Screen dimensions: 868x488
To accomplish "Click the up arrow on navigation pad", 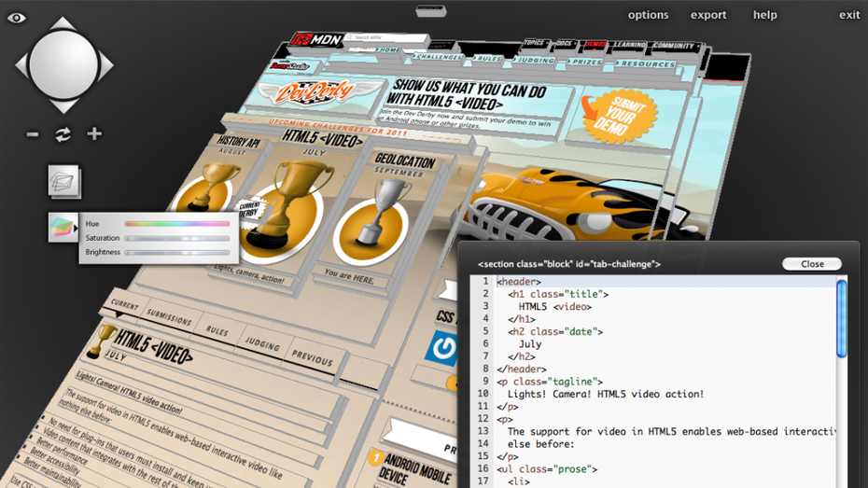I will 63,23.
